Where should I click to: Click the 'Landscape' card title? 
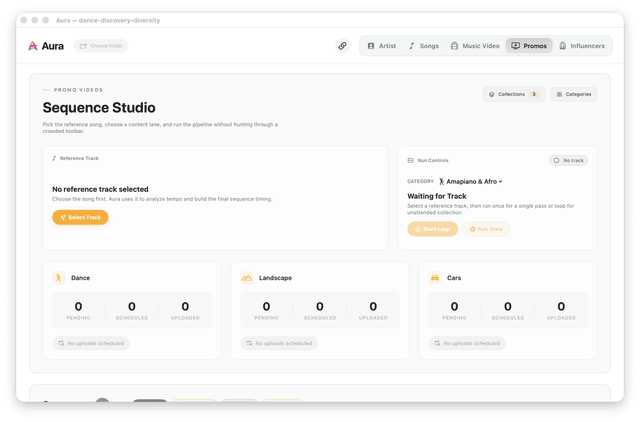pos(276,278)
